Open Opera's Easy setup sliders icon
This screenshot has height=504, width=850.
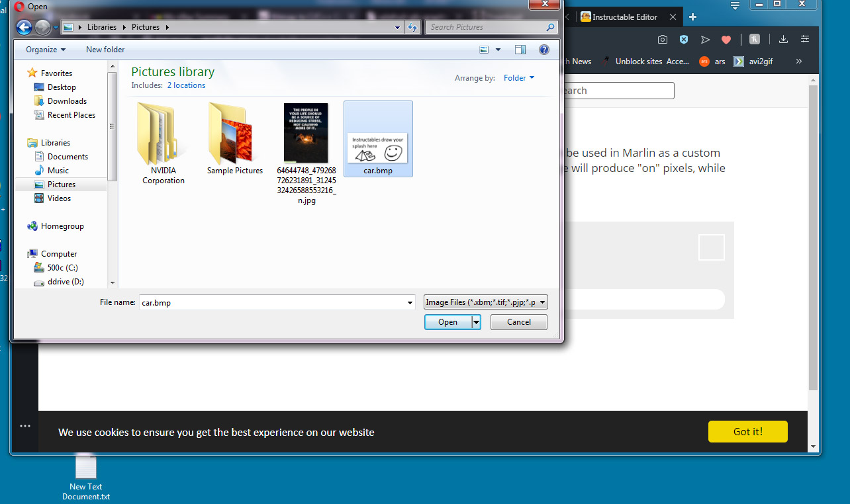click(x=805, y=40)
